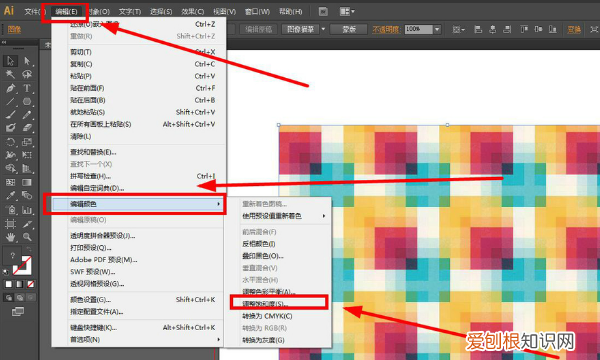
Task: Select the Pencil tool
Action: click(27, 115)
